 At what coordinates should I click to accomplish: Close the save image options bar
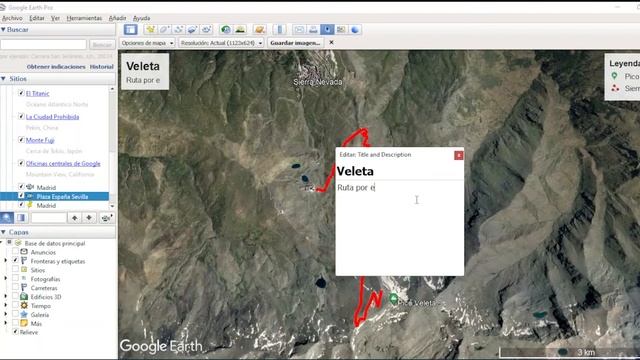pos(331,42)
